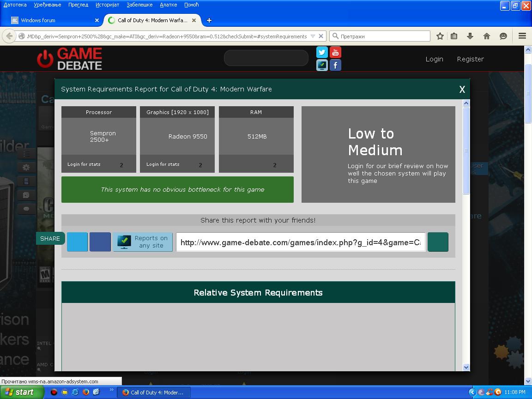Click the report URL text field
Viewport: 532px width, 399px height.
point(301,242)
